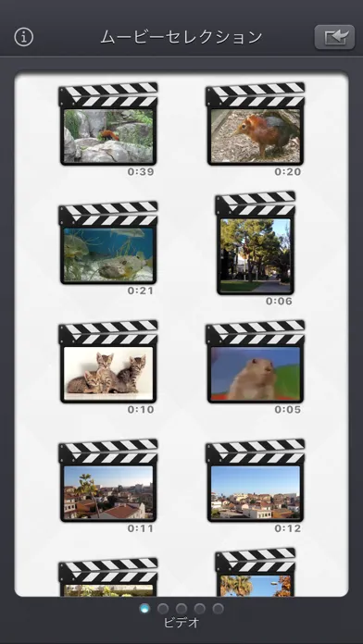Screen dimensions: 363x644
Task: Select the orange bird clip 0:20
Action: (256, 124)
